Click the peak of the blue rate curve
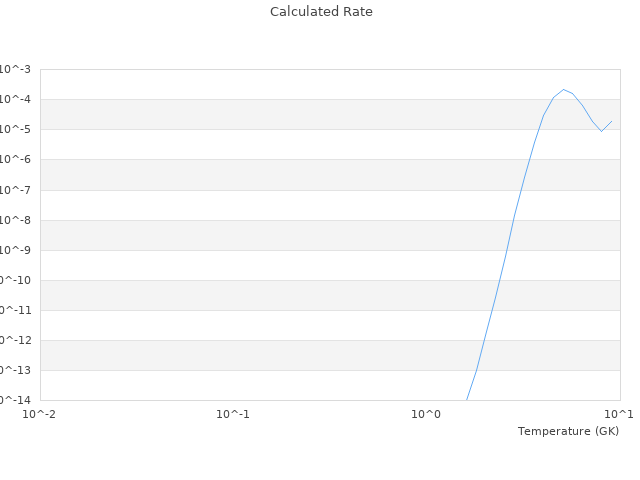The image size is (640, 480). tap(563, 90)
